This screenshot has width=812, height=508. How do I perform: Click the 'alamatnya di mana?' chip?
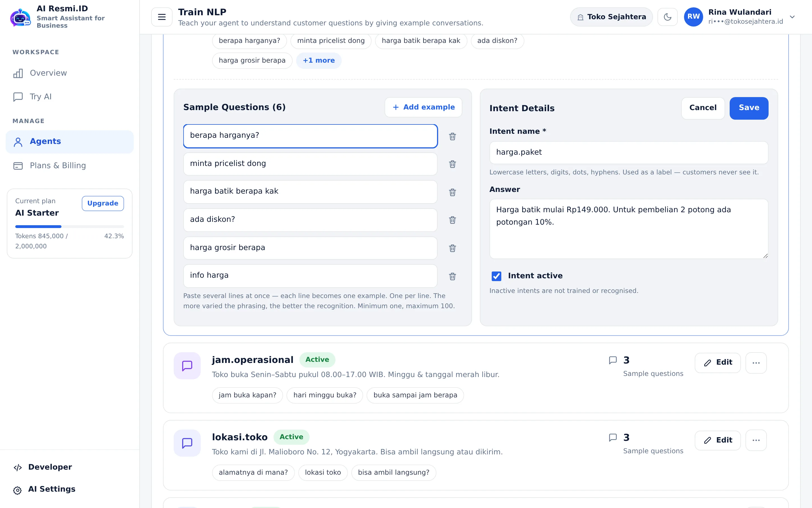coord(253,473)
